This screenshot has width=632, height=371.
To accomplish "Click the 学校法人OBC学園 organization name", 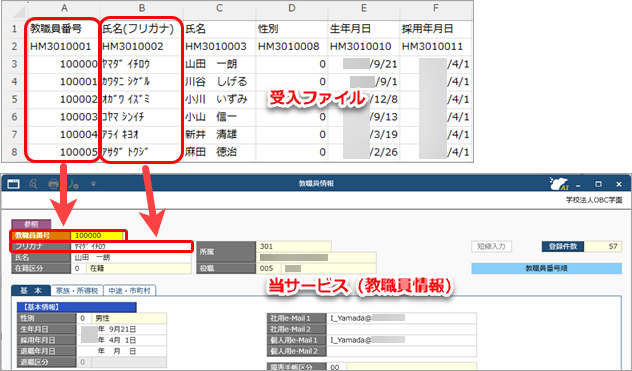I will click(x=594, y=200).
